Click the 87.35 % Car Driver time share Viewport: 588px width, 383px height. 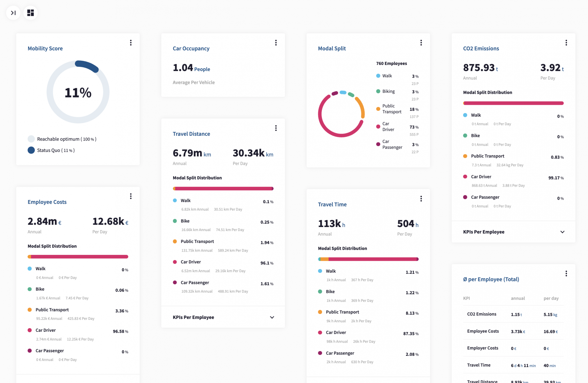click(411, 334)
